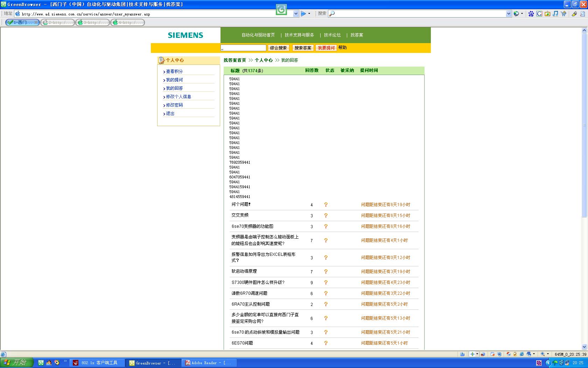Click the toolbar web search field
The width and height of the screenshot is (588, 368).
420,14
